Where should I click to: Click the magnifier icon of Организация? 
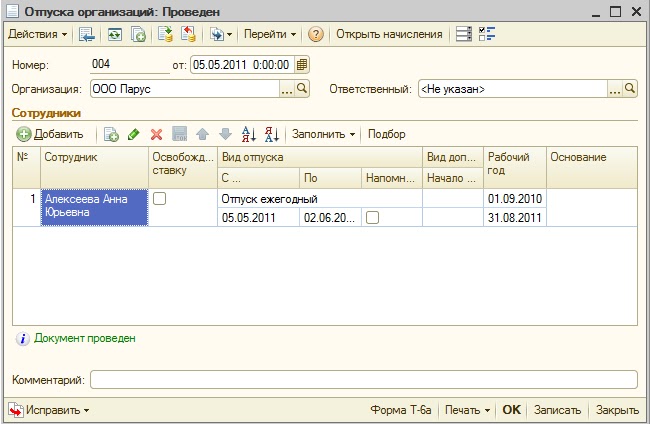pos(302,88)
